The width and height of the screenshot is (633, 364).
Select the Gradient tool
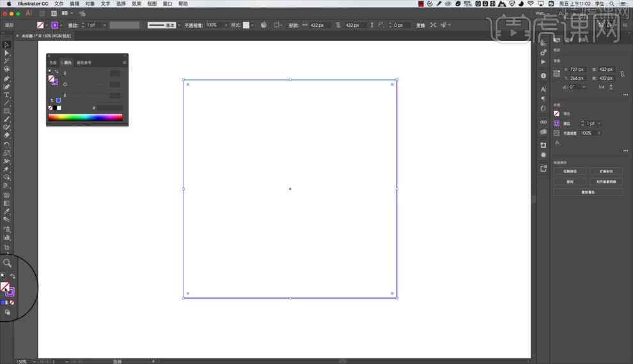(x=6, y=203)
